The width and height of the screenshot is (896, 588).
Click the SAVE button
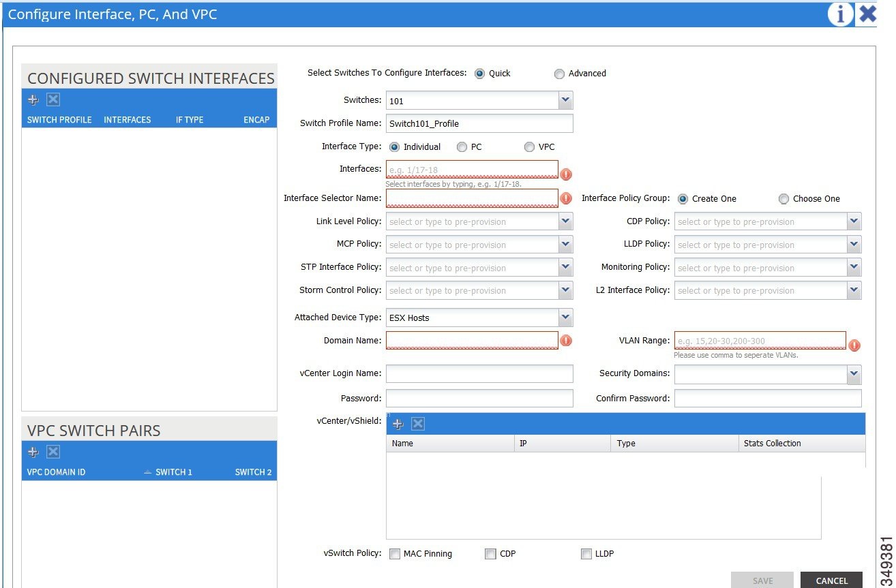pos(762,580)
